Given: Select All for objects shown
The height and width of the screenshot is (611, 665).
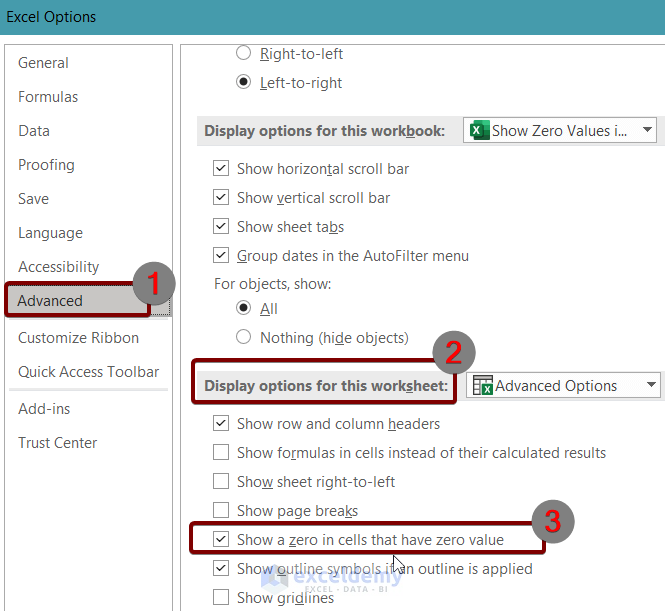Looking at the screenshot, I should pyautogui.click(x=243, y=308).
